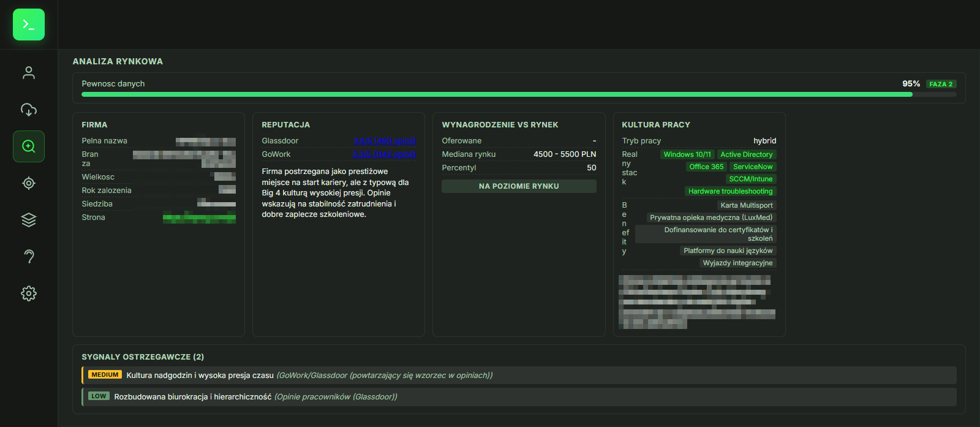Open the cloud download sidebar icon
This screenshot has height=427, width=980.
pyautogui.click(x=29, y=110)
